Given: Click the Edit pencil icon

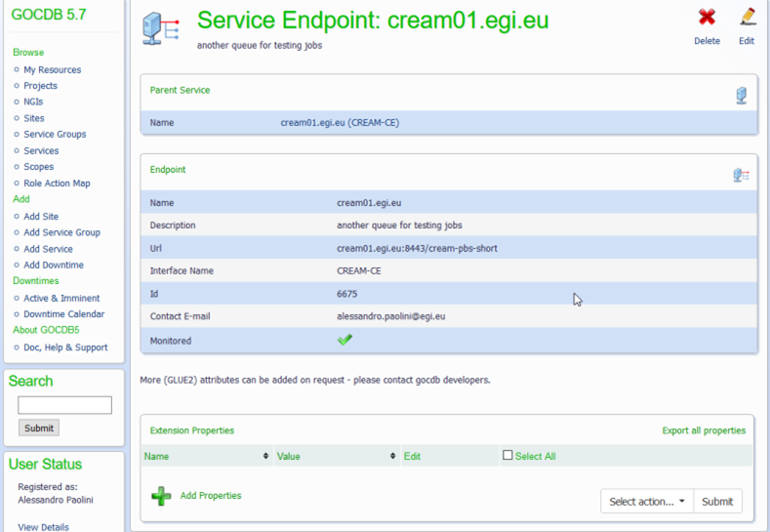Looking at the screenshot, I should click(748, 18).
